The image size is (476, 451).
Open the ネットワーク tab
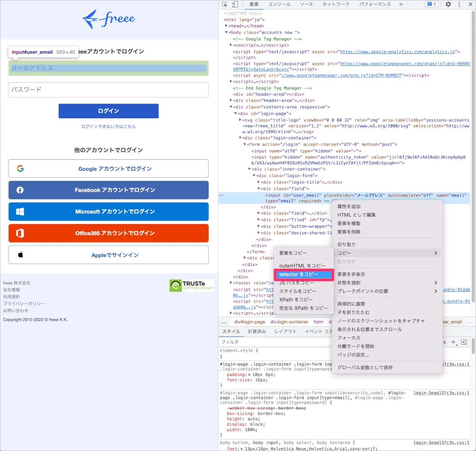[336, 4]
